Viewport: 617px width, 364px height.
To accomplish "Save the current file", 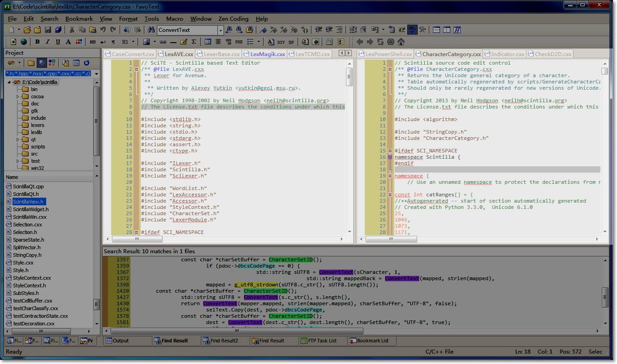I will pyautogui.click(x=49, y=29).
